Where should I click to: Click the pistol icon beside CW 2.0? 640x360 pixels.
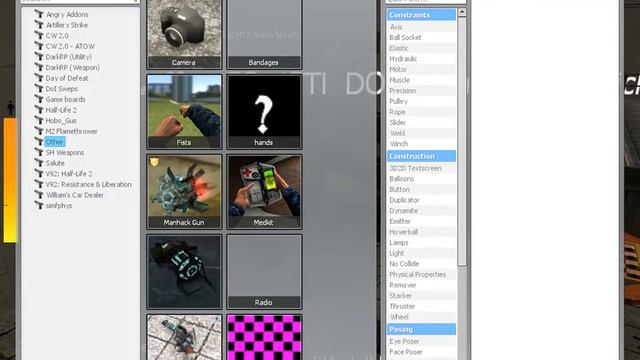(39, 35)
